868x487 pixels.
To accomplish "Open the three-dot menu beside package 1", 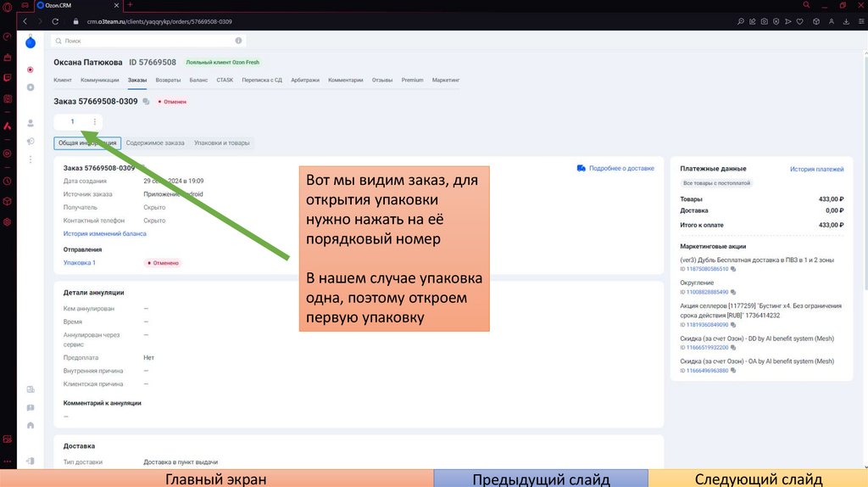I will click(x=95, y=122).
